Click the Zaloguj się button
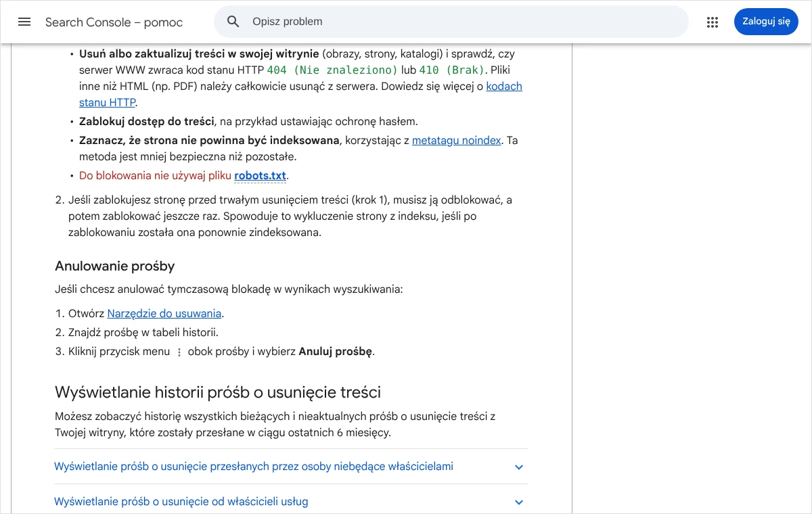This screenshot has height=514, width=812. pos(766,22)
